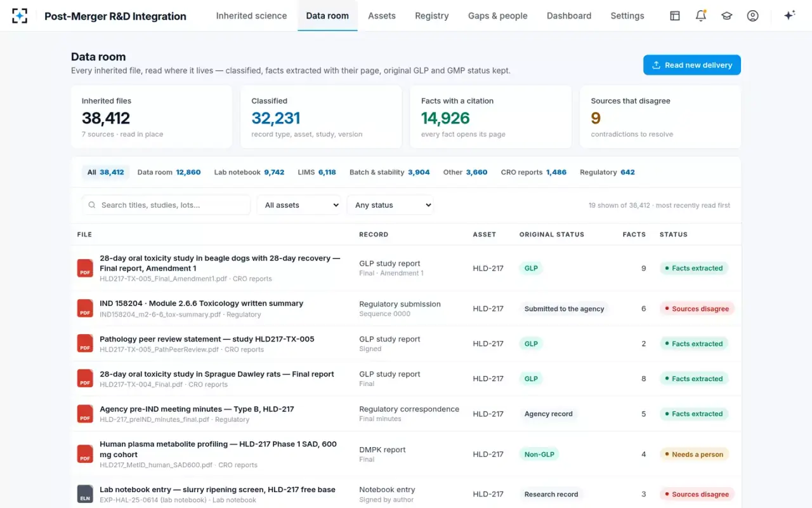This screenshot has height=508, width=812.
Task: Click Needs a person status badge
Action: click(x=695, y=454)
